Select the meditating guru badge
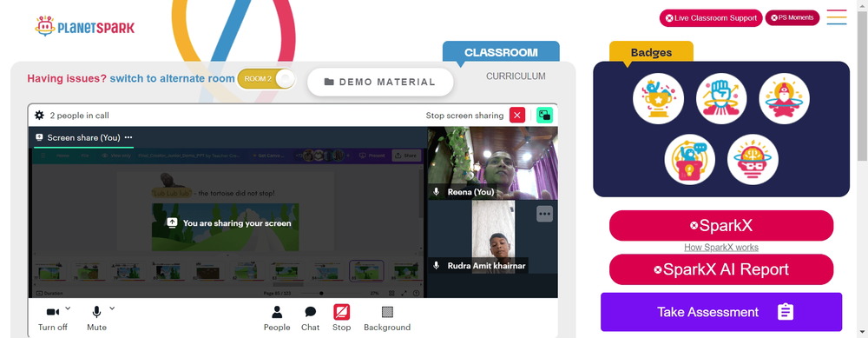The height and width of the screenshot is (338, 868). 785,99
